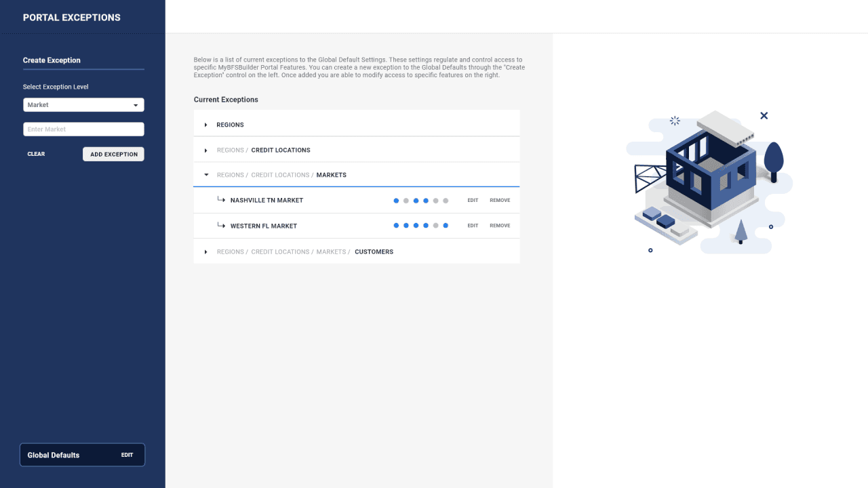The height and width of the screenshot is (488, 868).
Task: Edit the Western FL Market exception
Action: tap(473, 226)
